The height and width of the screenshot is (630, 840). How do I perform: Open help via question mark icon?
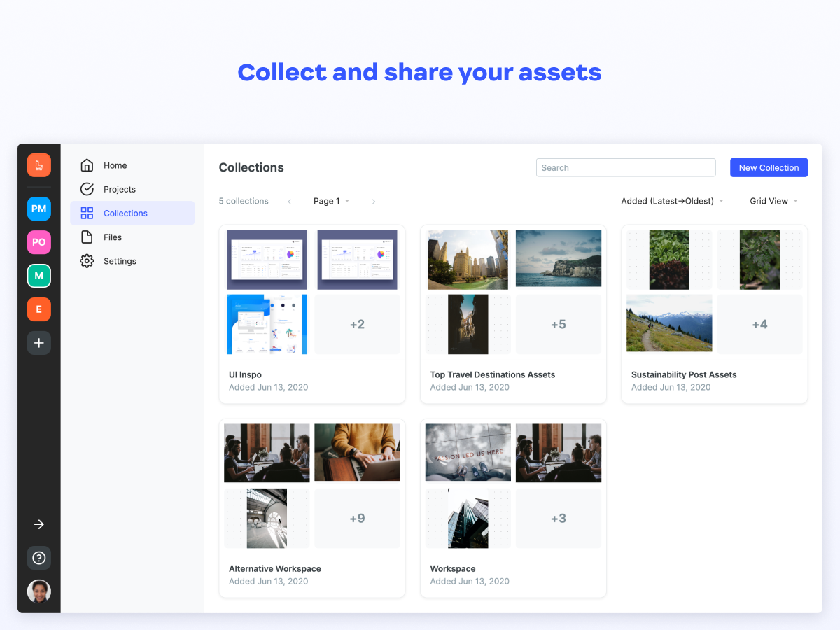pos(39,558)
